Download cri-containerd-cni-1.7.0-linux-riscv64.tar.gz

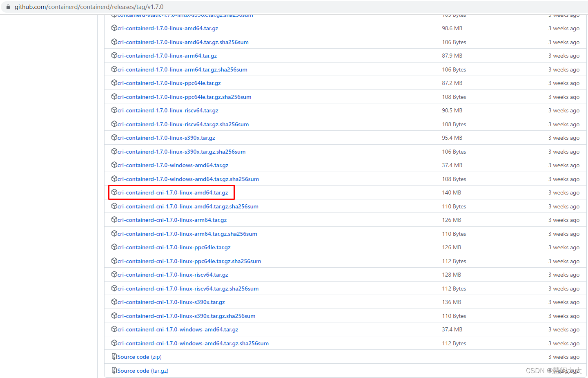(173, 275)
